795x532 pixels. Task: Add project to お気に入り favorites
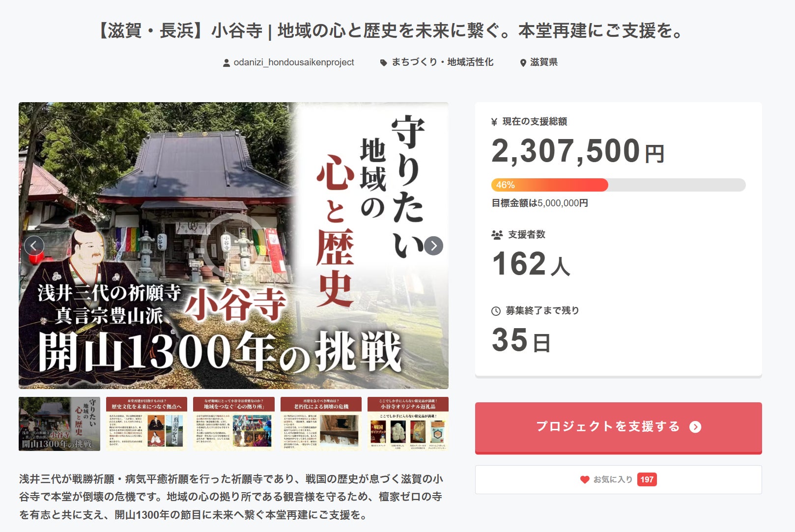pos(618,479)
